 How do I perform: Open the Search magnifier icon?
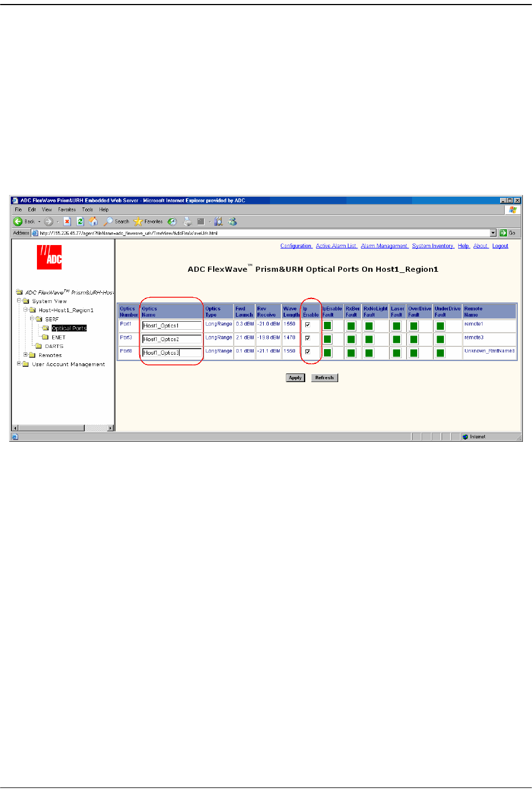pos(108,222)
